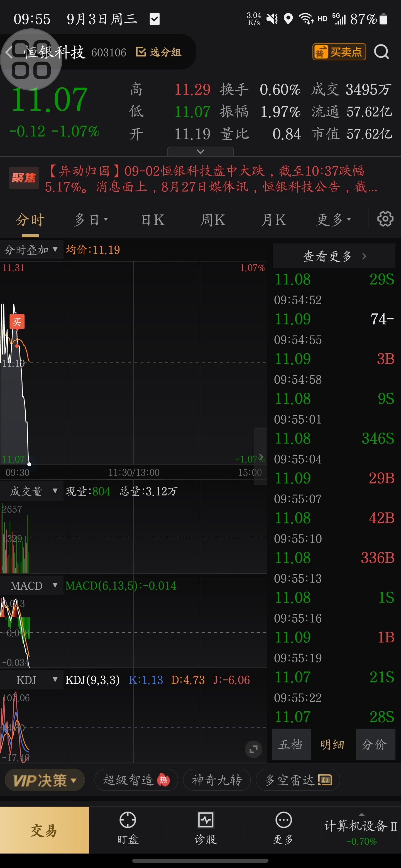Tap the search magnifier icon
This screenshot has width=401, height=868.
point(382,52)
